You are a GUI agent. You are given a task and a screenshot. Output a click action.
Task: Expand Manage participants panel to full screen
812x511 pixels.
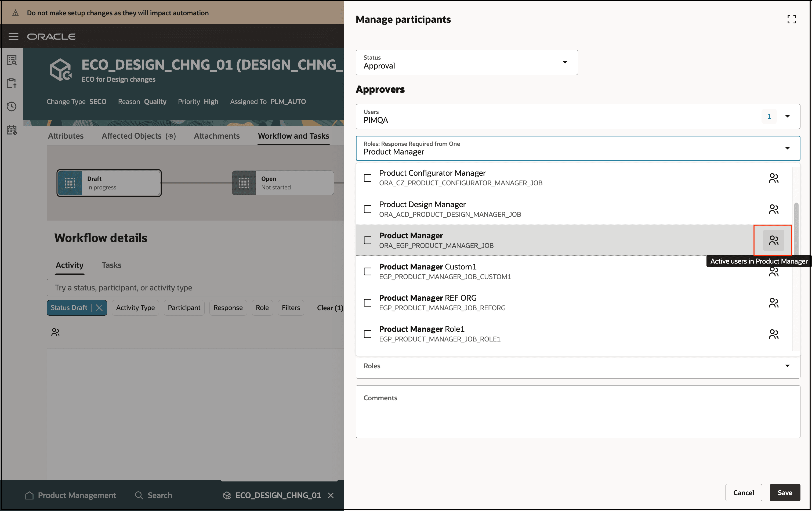click(x=791, y=20)
